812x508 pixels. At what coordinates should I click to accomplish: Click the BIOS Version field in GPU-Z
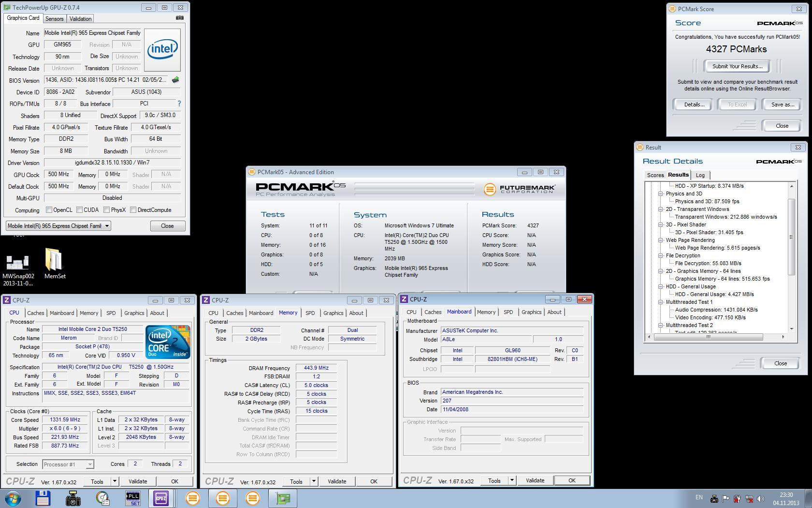(106, 80)
